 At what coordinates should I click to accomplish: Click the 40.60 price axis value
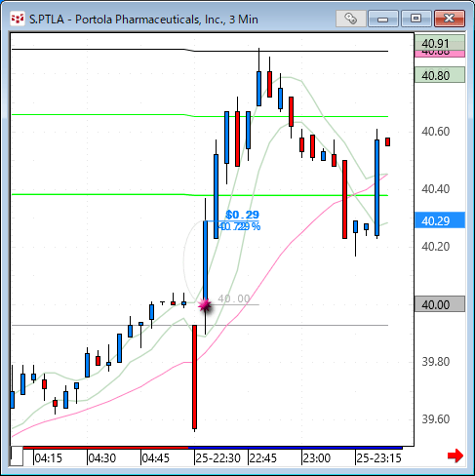click(x=435, y=132)
